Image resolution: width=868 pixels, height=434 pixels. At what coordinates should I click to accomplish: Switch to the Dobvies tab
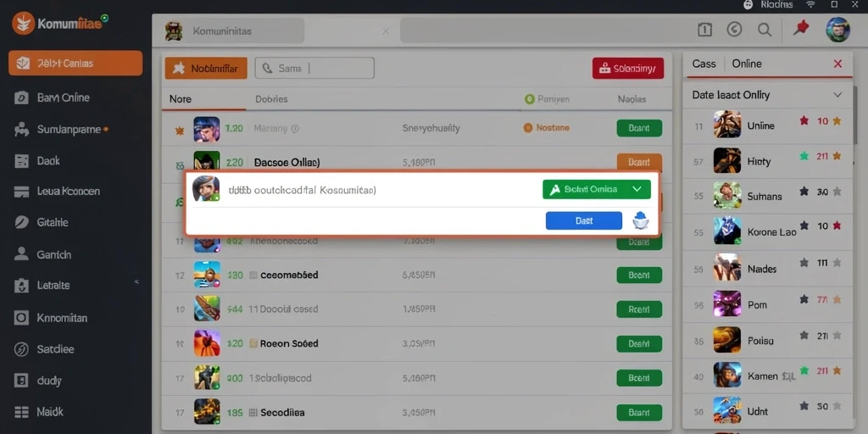pos(271,99)
